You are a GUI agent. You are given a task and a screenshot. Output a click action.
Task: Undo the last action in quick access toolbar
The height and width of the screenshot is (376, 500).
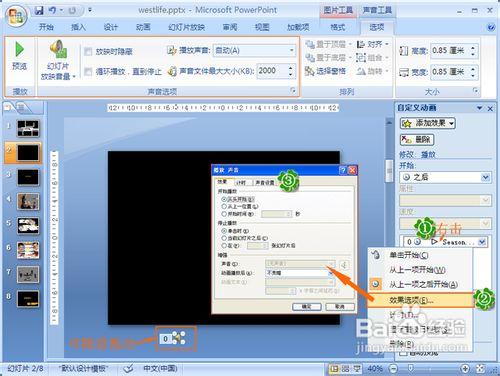tap(52, 10)
